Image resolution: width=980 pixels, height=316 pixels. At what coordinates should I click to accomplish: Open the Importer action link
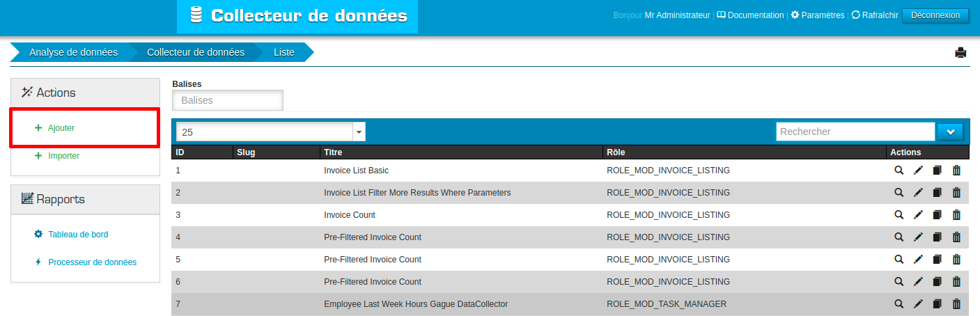tap(63, 156)
